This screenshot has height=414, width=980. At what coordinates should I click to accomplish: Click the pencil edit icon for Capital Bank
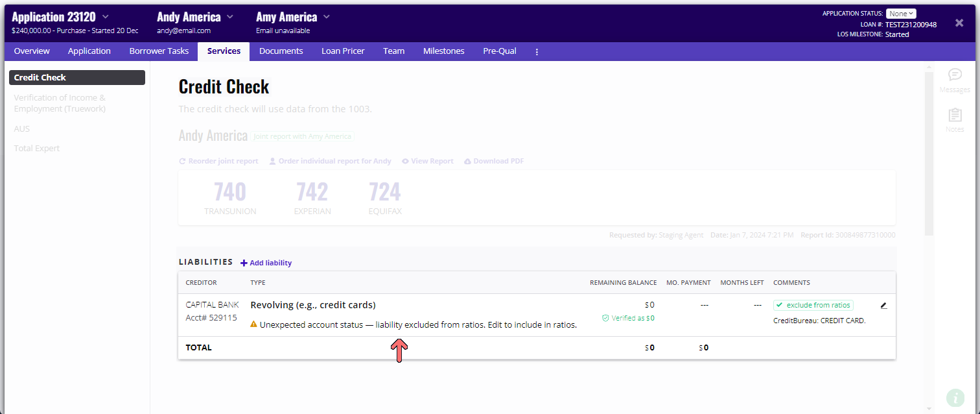[883, 305]
